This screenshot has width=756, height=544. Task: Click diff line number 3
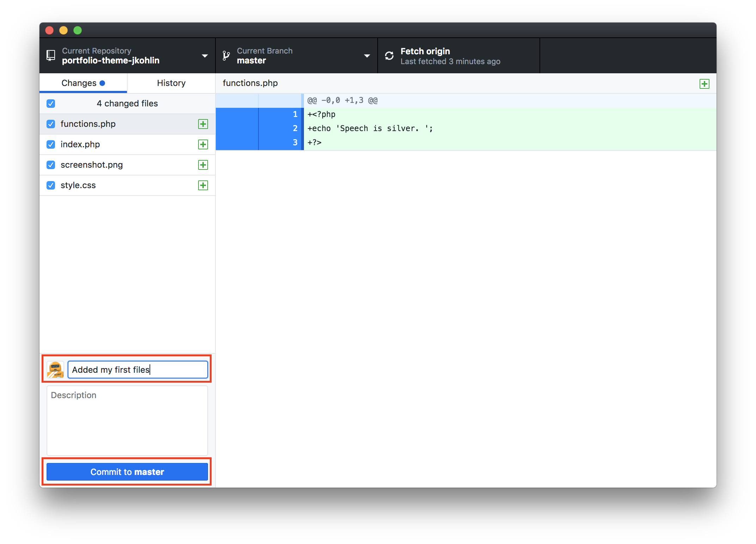point(295,143)
